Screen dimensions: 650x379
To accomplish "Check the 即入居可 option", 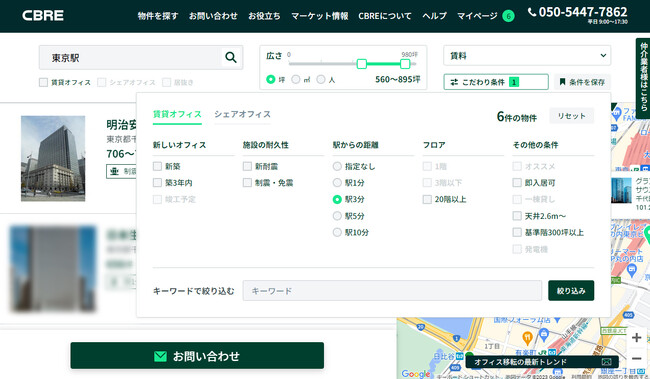I will coord(517,183).
